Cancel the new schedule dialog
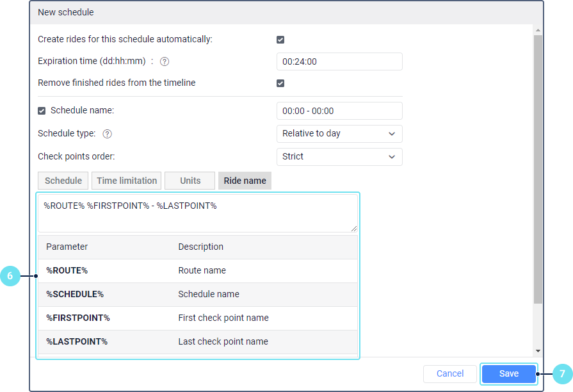 tap(449, 373)
